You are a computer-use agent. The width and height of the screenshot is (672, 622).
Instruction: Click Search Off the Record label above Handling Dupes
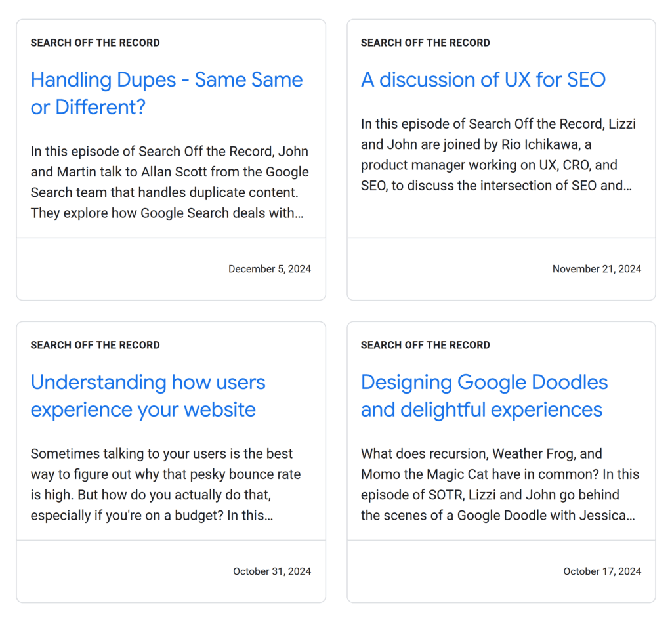click(95, 43)
